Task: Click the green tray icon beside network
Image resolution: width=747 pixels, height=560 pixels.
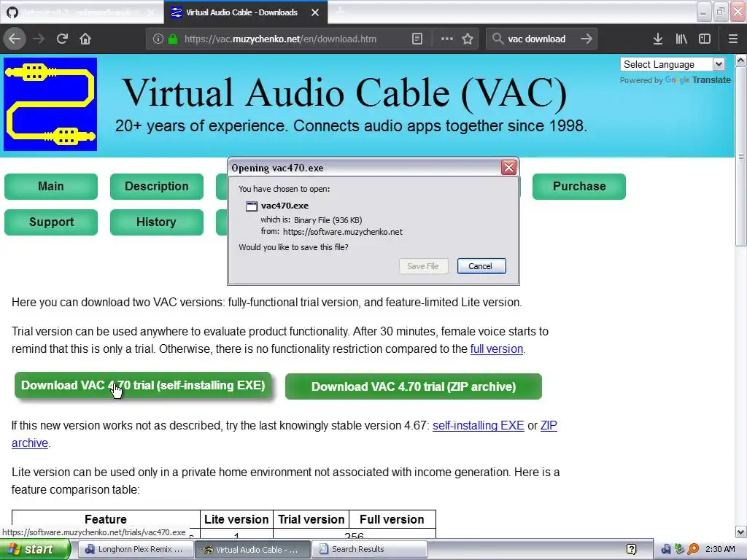Action: [679, 550]
